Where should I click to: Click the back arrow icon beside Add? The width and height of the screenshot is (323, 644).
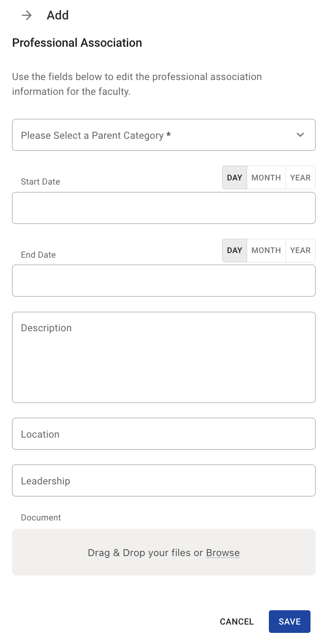tap(27, 15)
